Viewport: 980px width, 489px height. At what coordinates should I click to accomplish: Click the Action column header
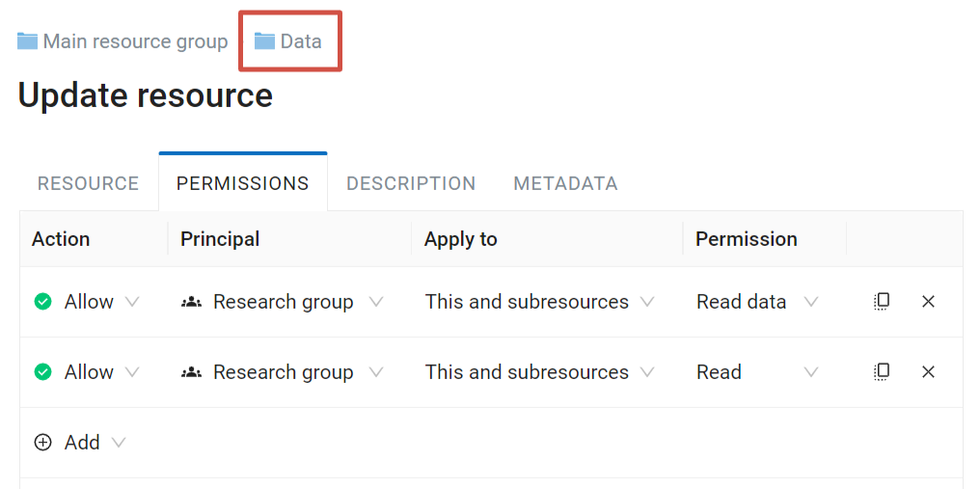coord(61,239)
